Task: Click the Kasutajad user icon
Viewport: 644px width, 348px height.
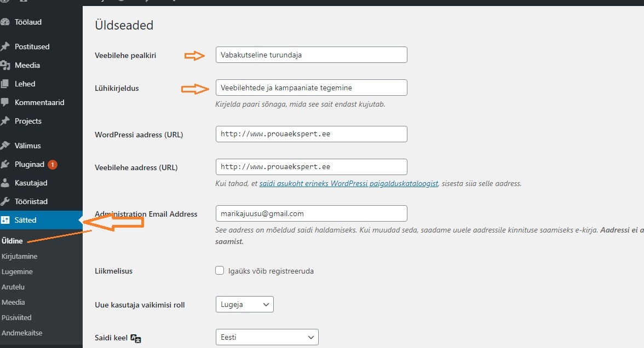Action: 5,183
